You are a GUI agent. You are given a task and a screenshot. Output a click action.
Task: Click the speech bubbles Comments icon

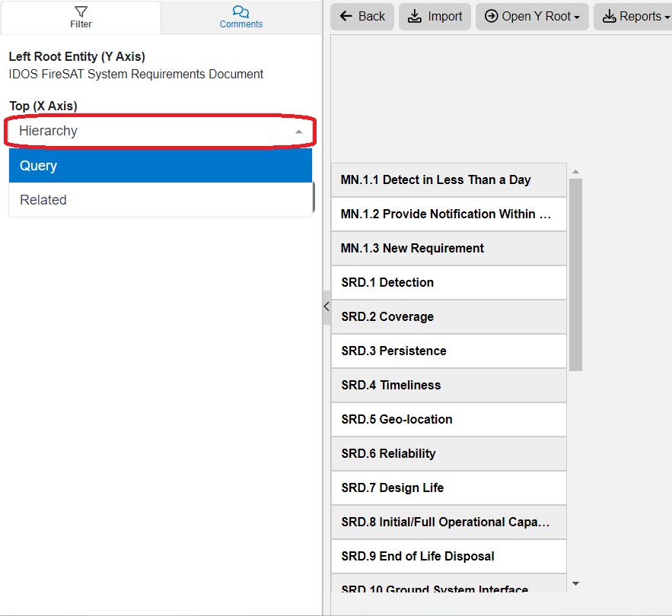click(240, 11)
